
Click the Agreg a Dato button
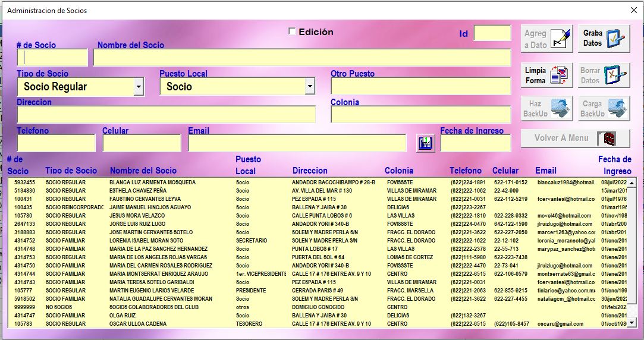pyautogui.click(x=546, y=39)
